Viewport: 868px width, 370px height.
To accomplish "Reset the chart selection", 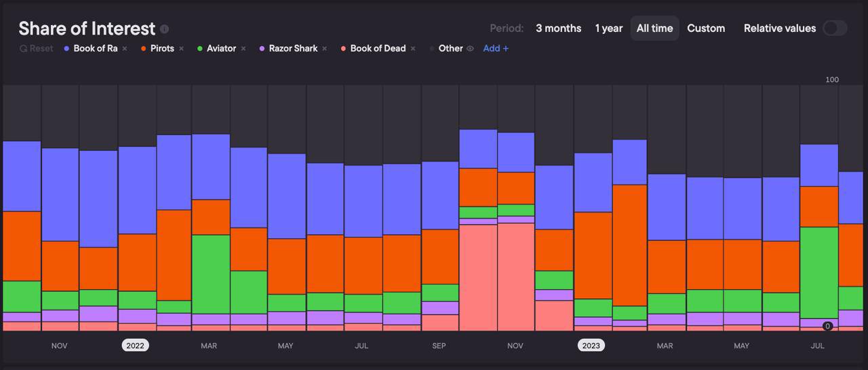I will (37, 49).
